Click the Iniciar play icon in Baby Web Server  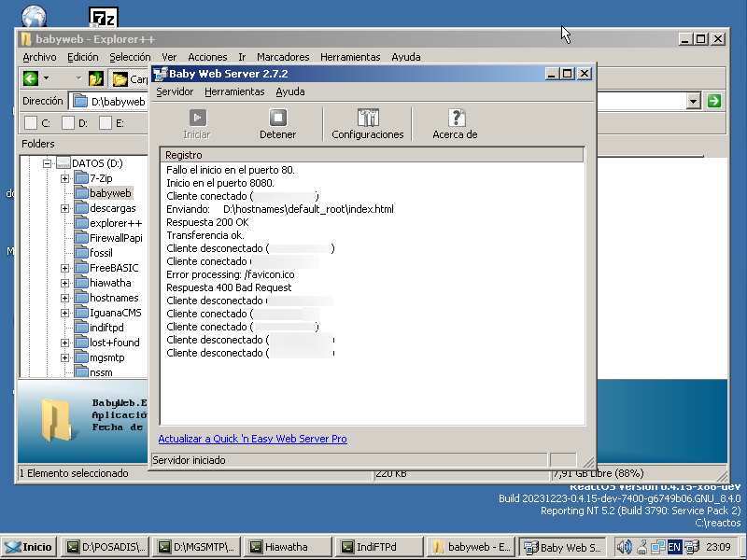(x=197, y=118)
